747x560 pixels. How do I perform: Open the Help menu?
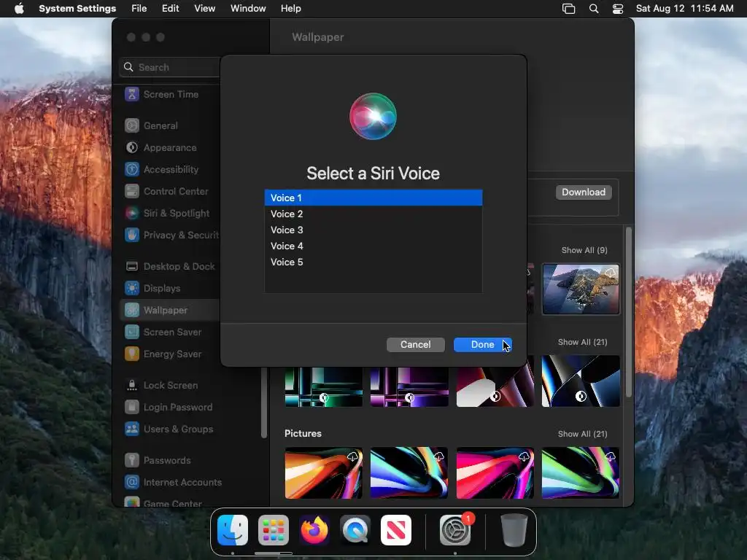point(290,9)
